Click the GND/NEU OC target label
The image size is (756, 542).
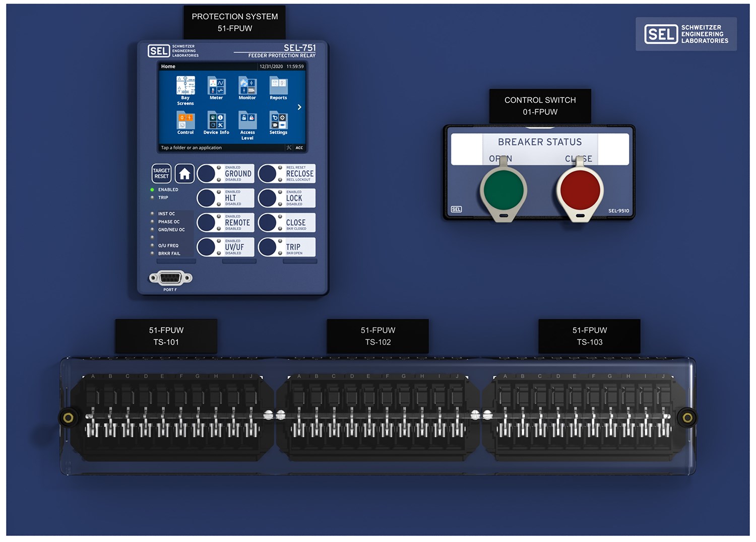coord(171,230)
